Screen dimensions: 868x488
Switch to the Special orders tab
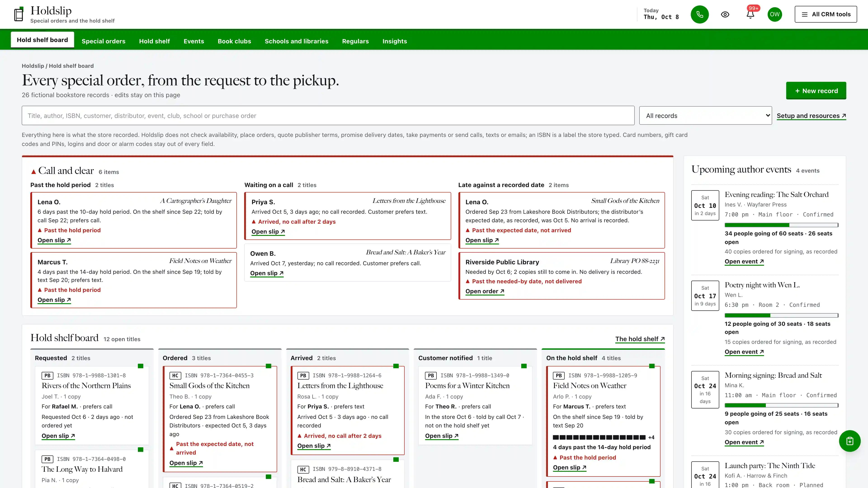click(x=104, y=41)
